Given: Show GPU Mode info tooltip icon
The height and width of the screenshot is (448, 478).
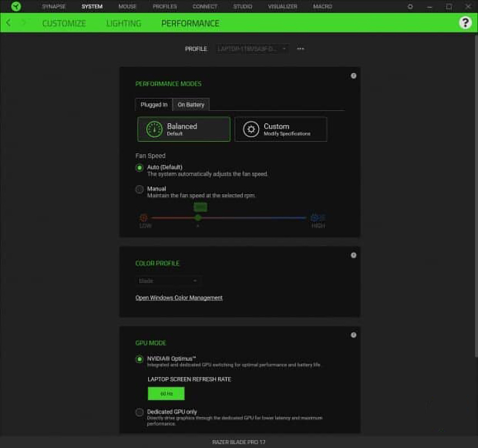Looking at the screenshot, I should tap(353, 335).
